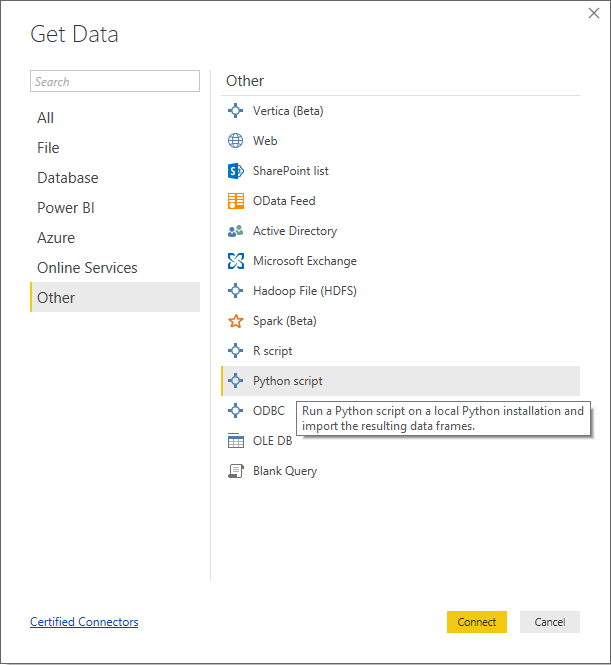The width and height of the screenshot is (611, 665).
Task: Click the Vertica (Beta) connector icon
Action: coord(235,111)
